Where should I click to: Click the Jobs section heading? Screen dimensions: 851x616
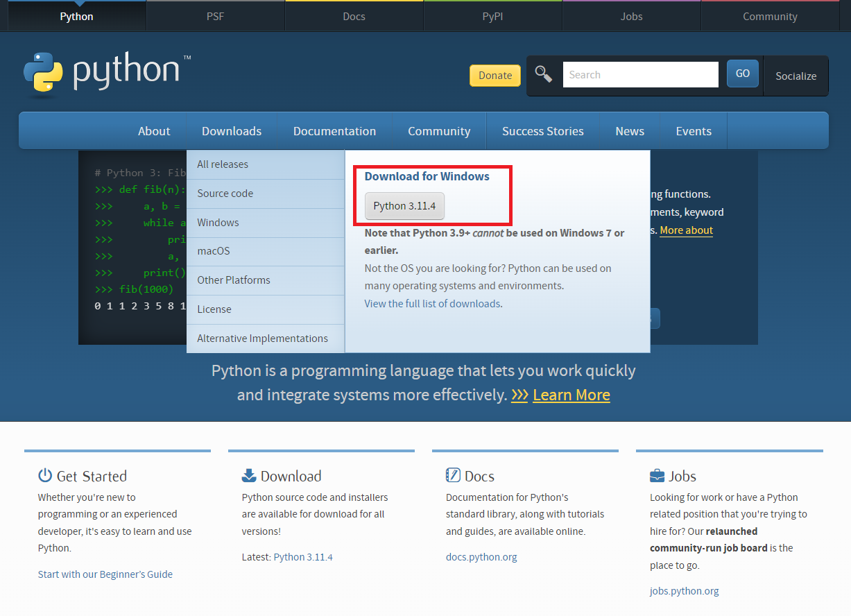point(682,476)
